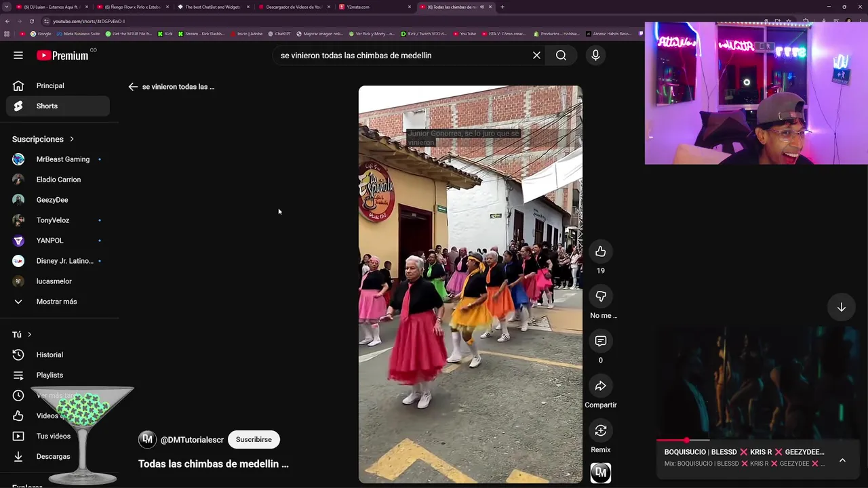Screen dimensions: 868x488
Task: Switch to DJ Luian Estamos Aquí tab
Action: (52, 7)
